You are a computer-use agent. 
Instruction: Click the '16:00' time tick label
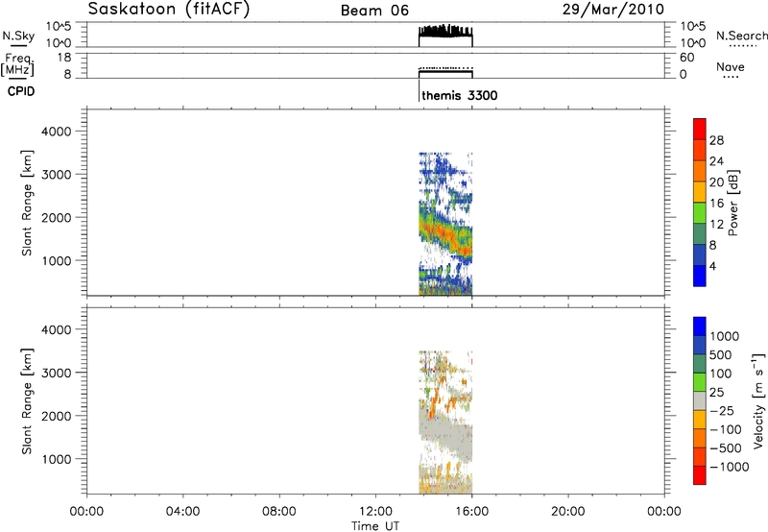coord(471,512)
